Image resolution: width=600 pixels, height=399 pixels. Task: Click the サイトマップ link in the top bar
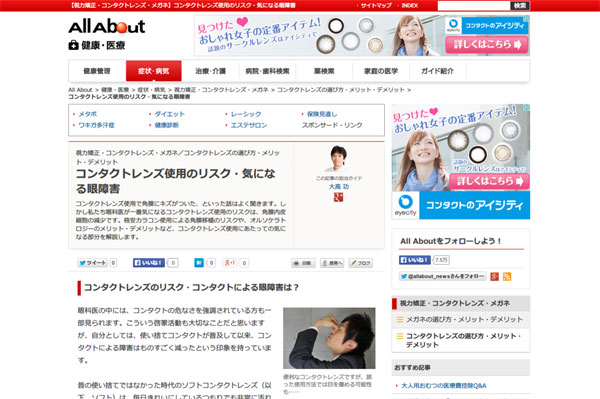[x=376, y=5]
